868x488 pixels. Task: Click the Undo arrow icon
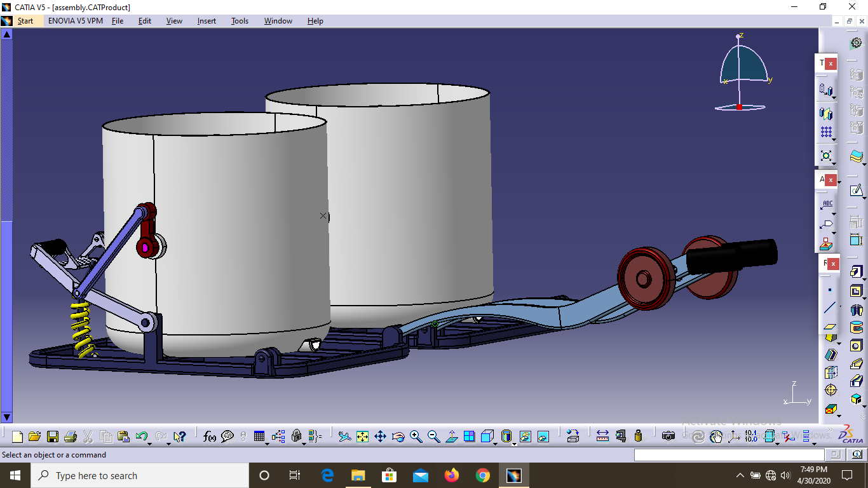click(141, 437)
